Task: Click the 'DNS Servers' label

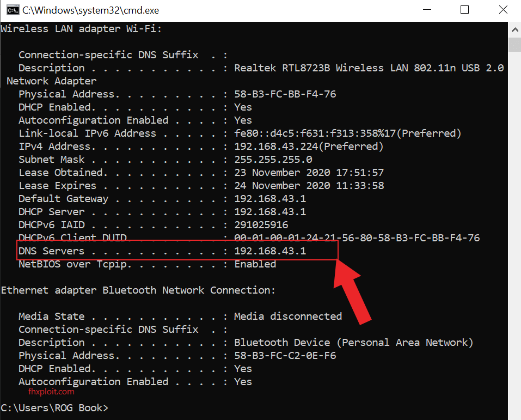Action: pos(52,251)
